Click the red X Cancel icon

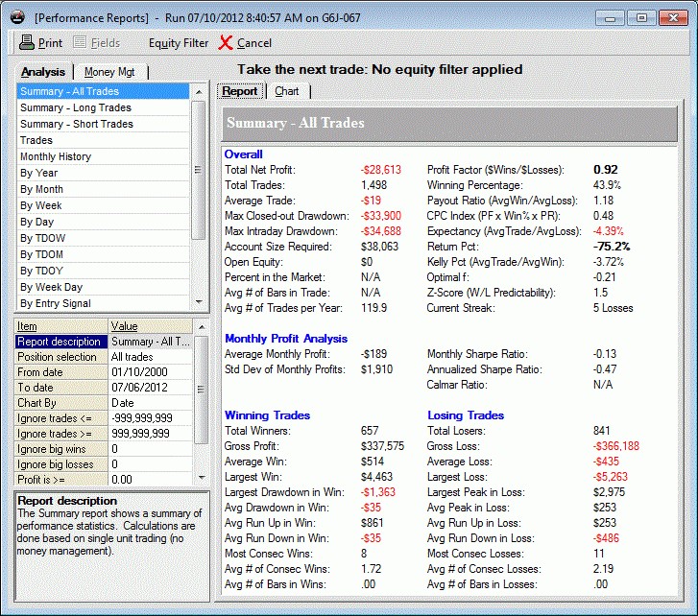coord(226,43)
